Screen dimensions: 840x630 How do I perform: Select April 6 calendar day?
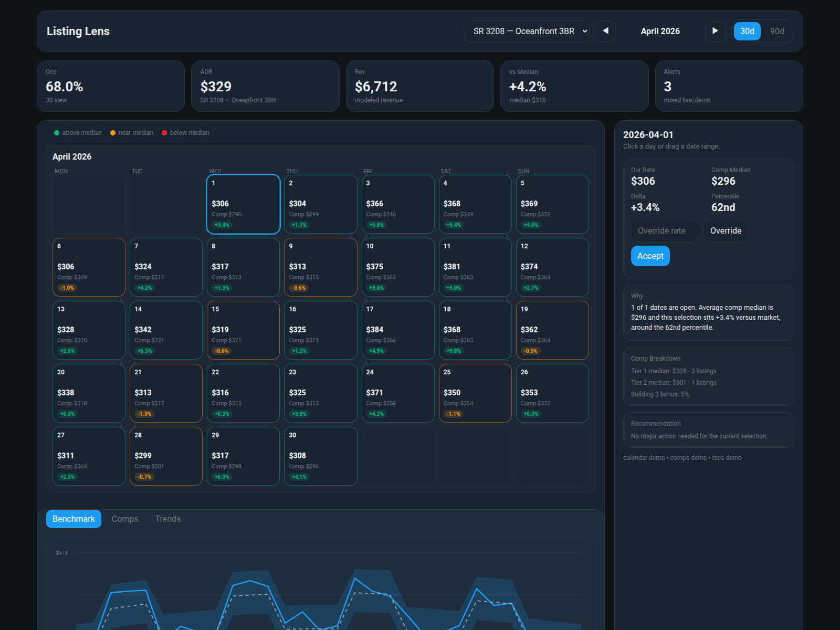(89, 267)
